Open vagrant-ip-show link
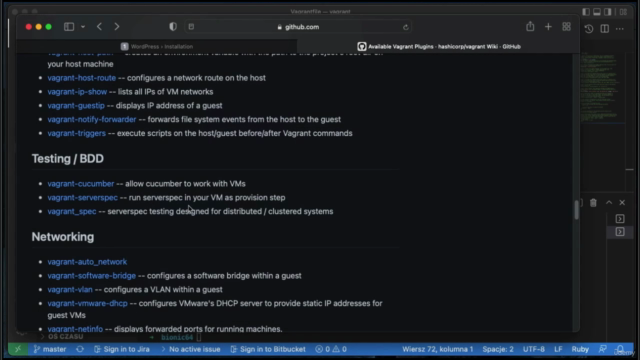The height and width of the screenshot is (360, 640). pos(77,92)
